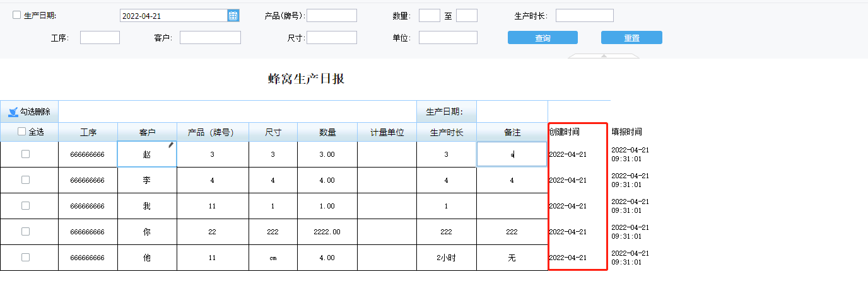Focus the 工序 filter input
Viewport: 868px width, 296px height.
tap(100, 38)
